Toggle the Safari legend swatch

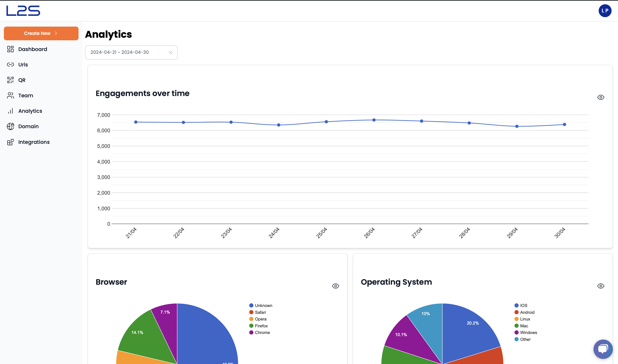click(251, 312)
